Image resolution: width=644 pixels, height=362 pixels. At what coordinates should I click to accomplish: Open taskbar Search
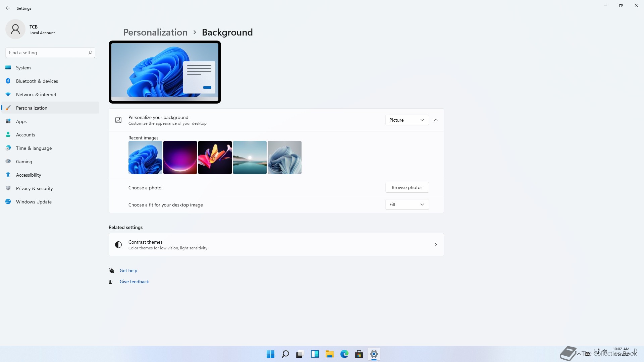coord(285,354)
